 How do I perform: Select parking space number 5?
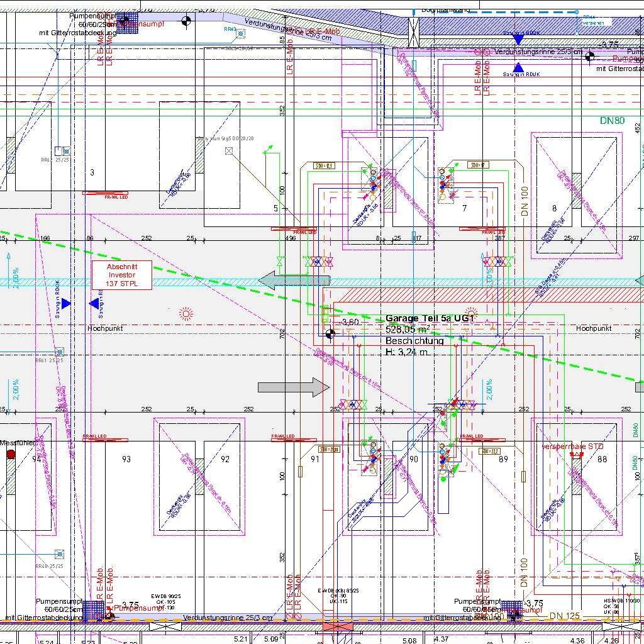click(275, 208)
